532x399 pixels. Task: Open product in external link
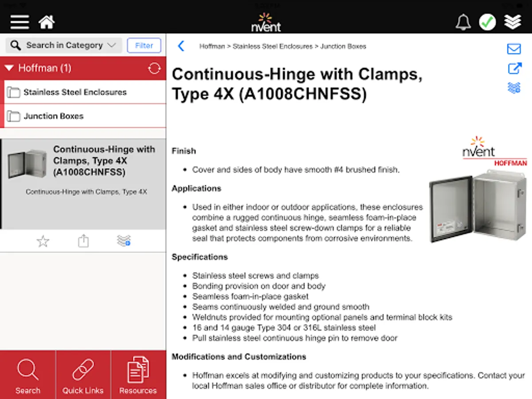(514, 68)
